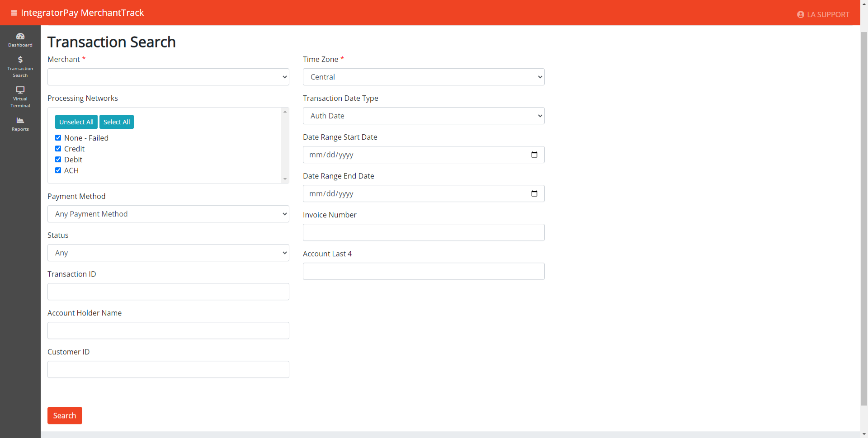This screenshot has height=438, width=868.
Task: Open the Dashboard sidebar icon
Action: pos(20,40)
